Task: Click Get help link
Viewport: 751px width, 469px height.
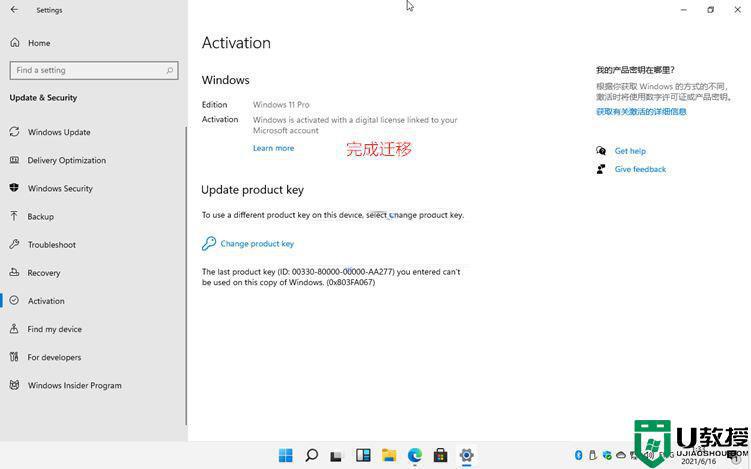Action: point(630,151)
